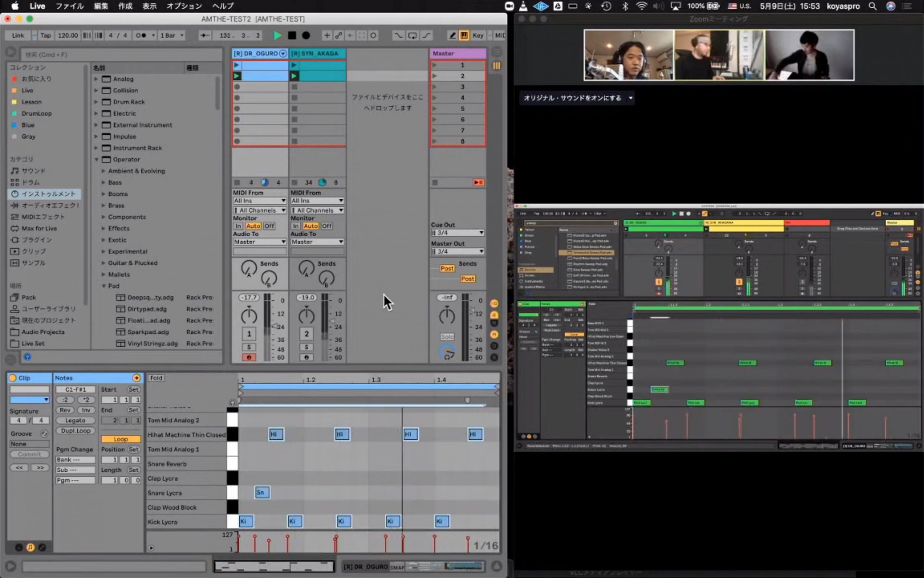Open the MIDI From dropdown on DR_OGURO
Screen dimensions: 924x578
260,200
